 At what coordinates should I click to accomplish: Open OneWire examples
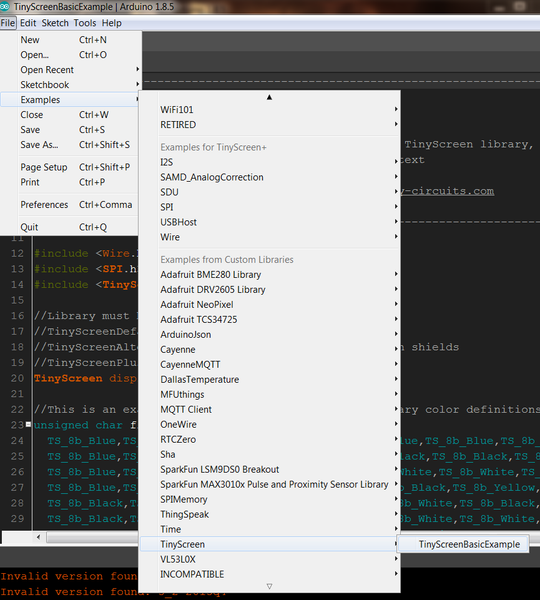click(x=270, y=424)
